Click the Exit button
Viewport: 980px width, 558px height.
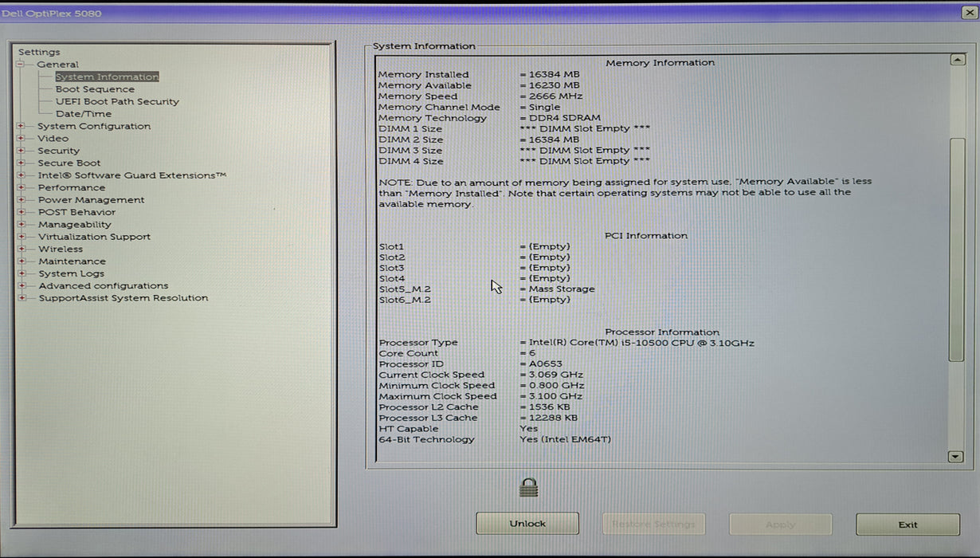(x=907, y=525)
